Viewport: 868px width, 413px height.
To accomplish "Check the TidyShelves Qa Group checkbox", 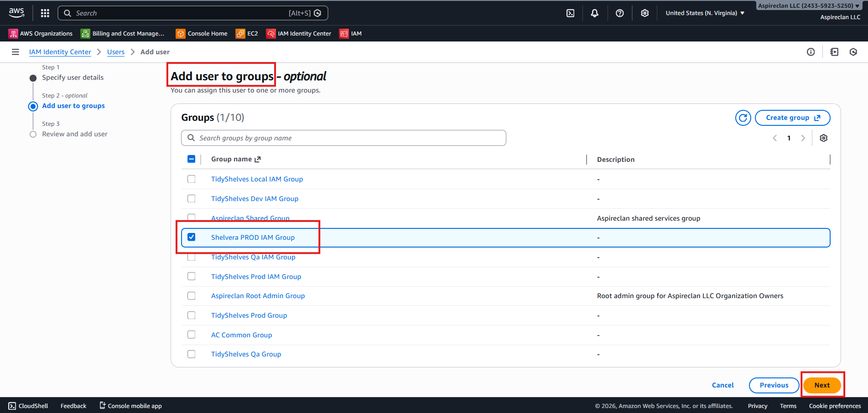I will [192, 354].
